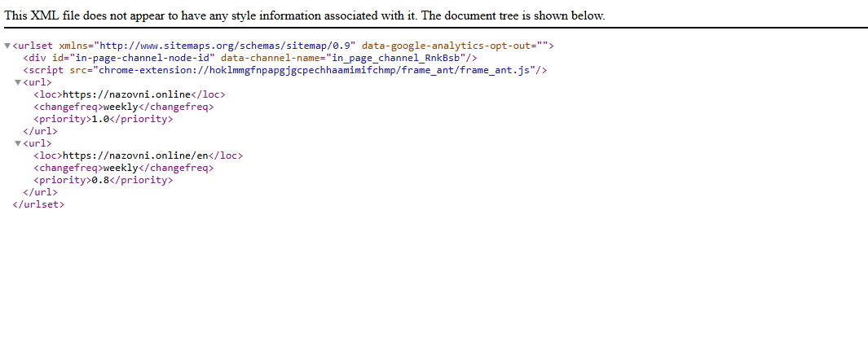
Task: Click the opening urlset tag name
Action: [33, 46]
